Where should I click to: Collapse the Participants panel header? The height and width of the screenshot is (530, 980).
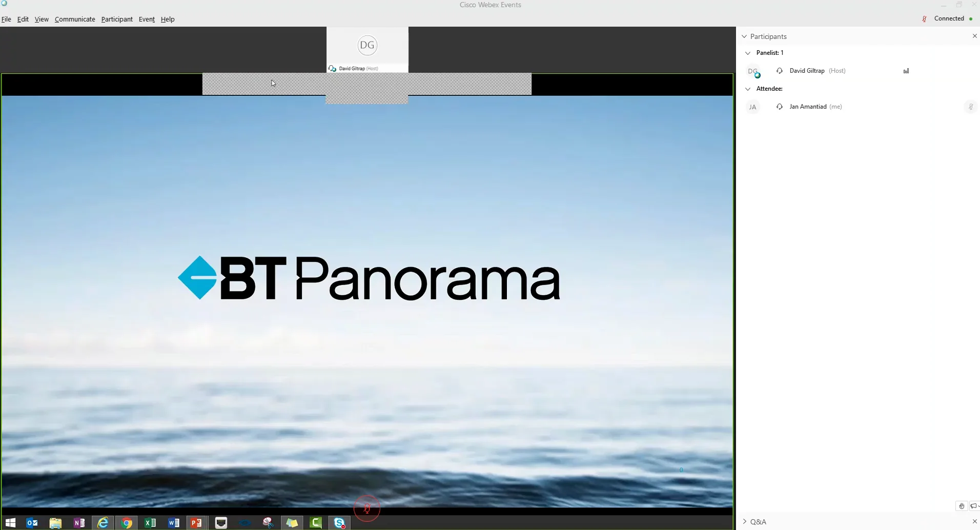[x=744, y=36]
